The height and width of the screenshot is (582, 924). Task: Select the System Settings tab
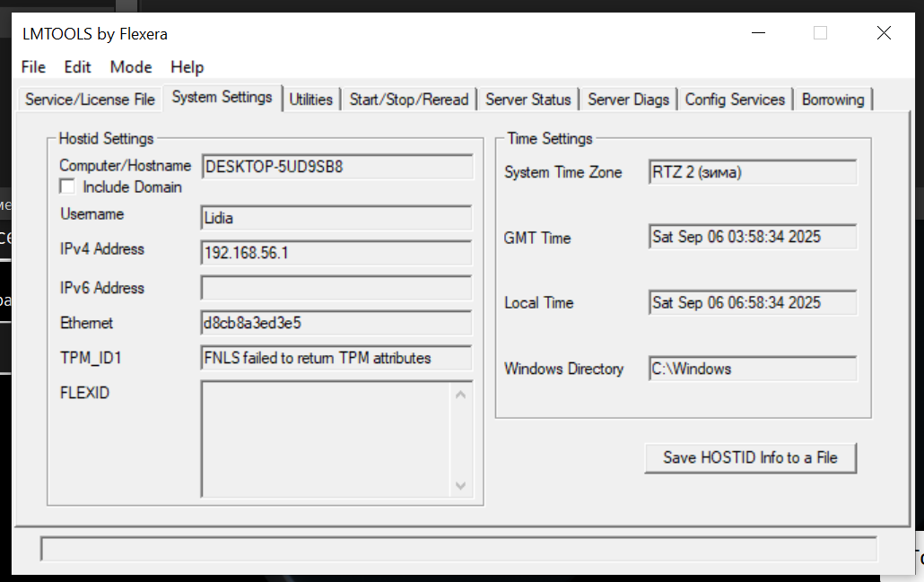[x=222, y=97]
